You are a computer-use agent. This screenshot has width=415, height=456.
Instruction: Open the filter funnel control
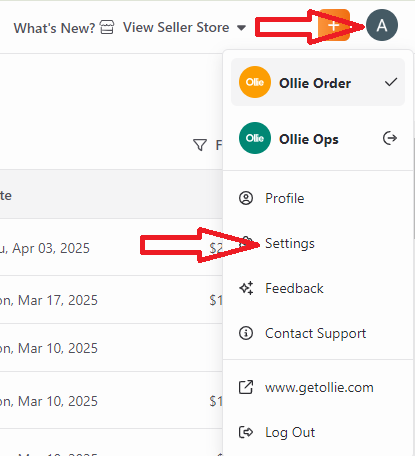200,145
